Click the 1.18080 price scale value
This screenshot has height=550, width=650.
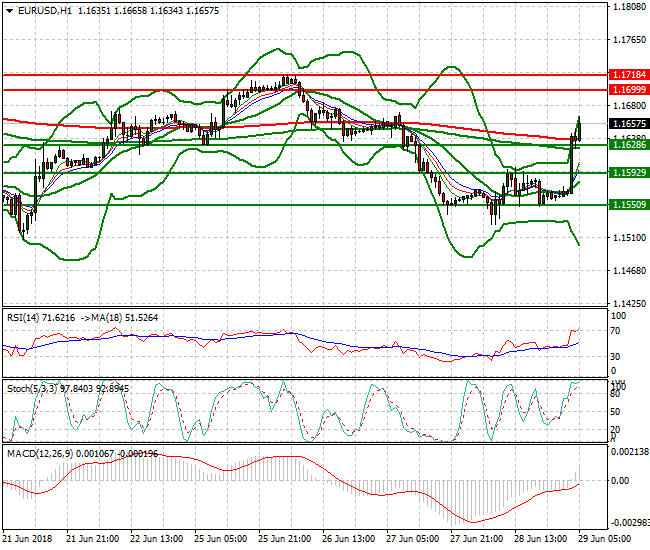pos(629,7)
